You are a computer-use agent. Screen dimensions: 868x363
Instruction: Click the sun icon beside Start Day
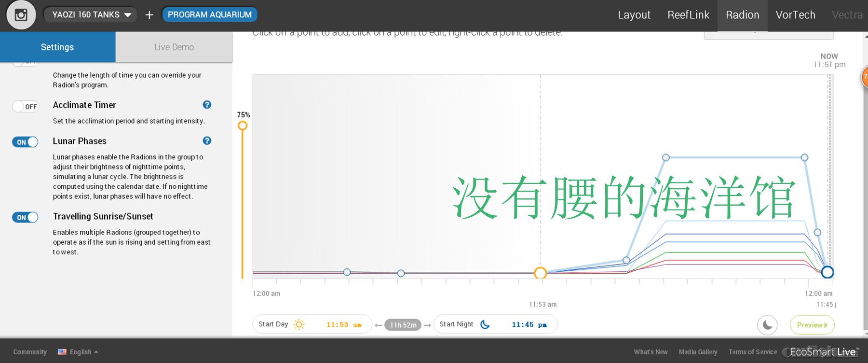[299, 324]
